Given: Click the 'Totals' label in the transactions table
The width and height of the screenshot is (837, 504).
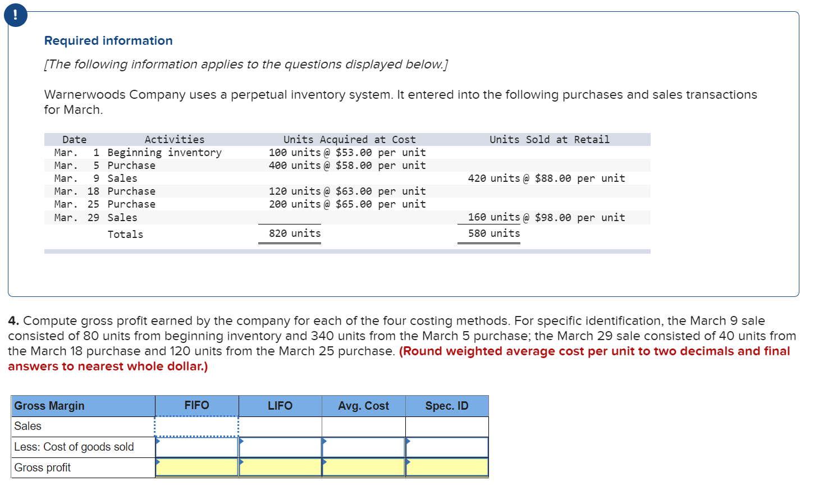Looking at the screenshot, I should [x=125, y=235].
